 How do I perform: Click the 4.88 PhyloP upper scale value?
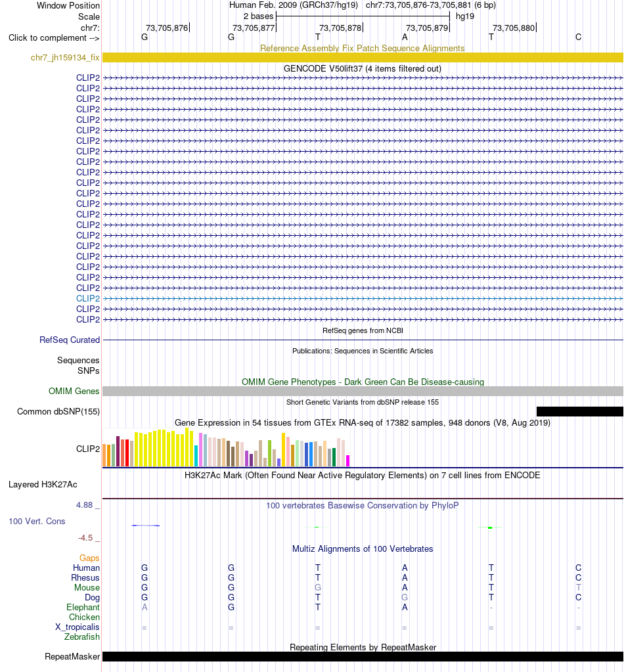point(85,505)
